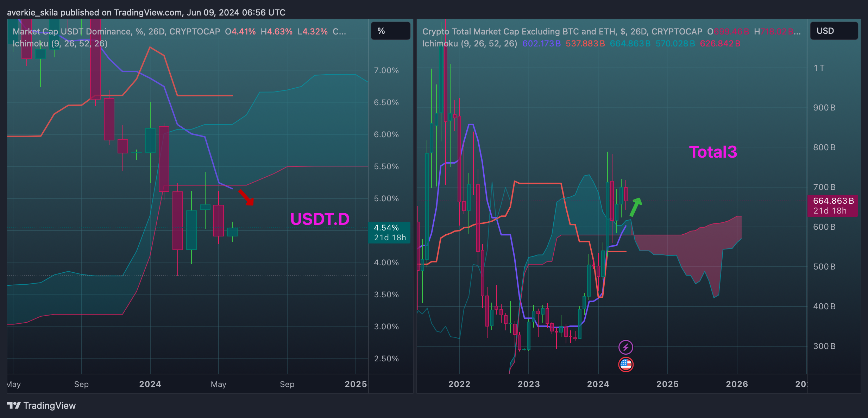The width and height of the screenshot is (868, 418).
Task: Open the USD currency unit box
Action: point(834,31)
